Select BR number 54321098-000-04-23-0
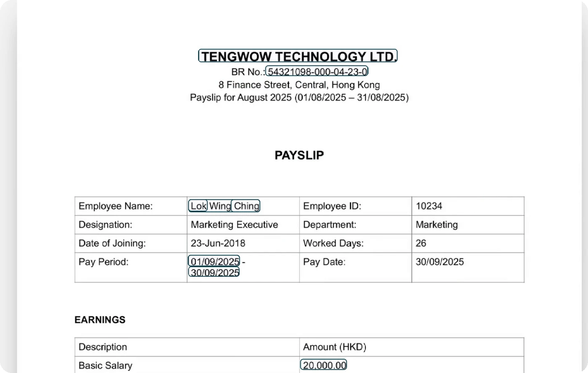 (317, 71)
